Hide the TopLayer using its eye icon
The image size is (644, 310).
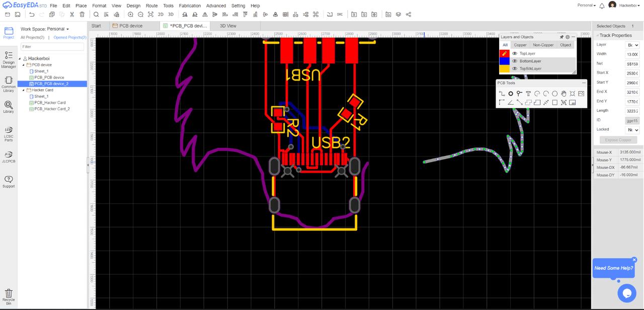click(x=515, y=53)
